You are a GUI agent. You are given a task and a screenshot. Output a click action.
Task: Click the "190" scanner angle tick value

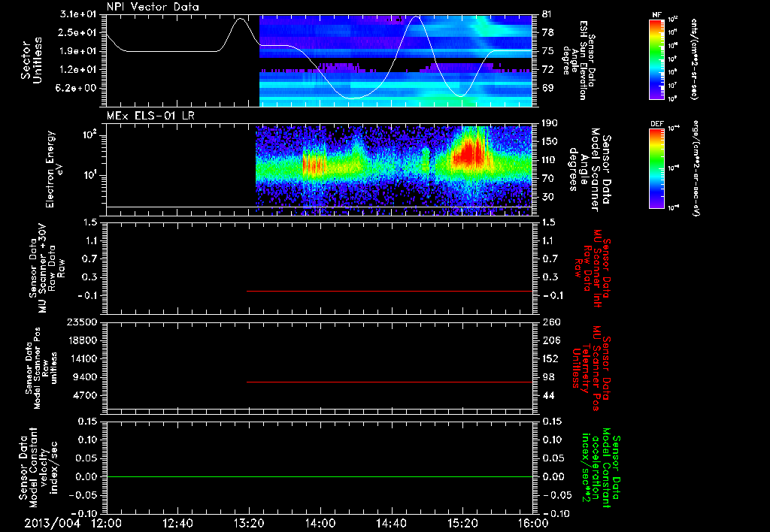(550, 122)
